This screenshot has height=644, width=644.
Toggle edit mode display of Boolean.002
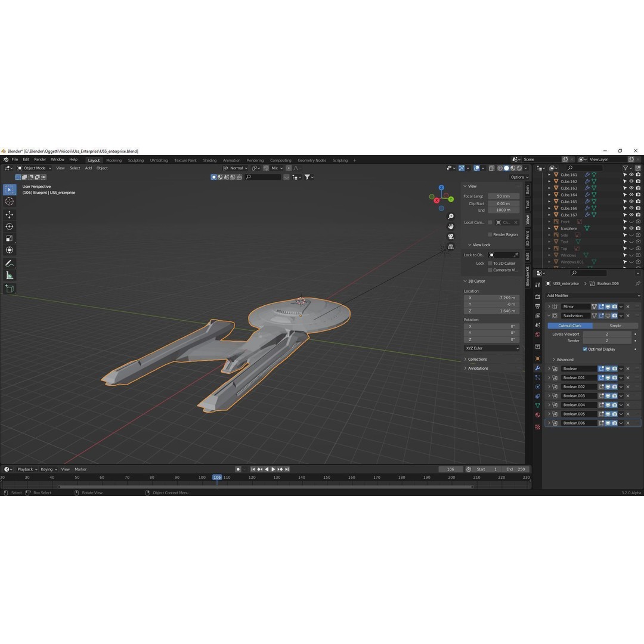601,387
